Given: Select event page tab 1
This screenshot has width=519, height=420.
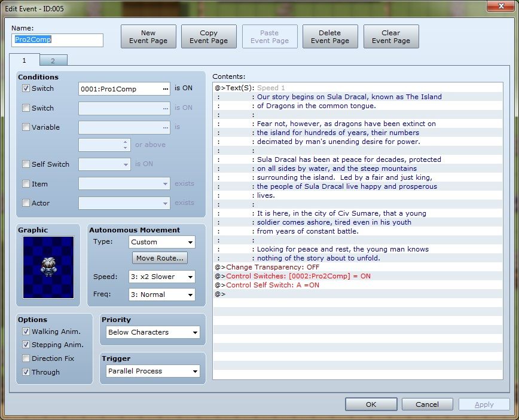Looking at the screenshot, I should (x=25, y=60).
